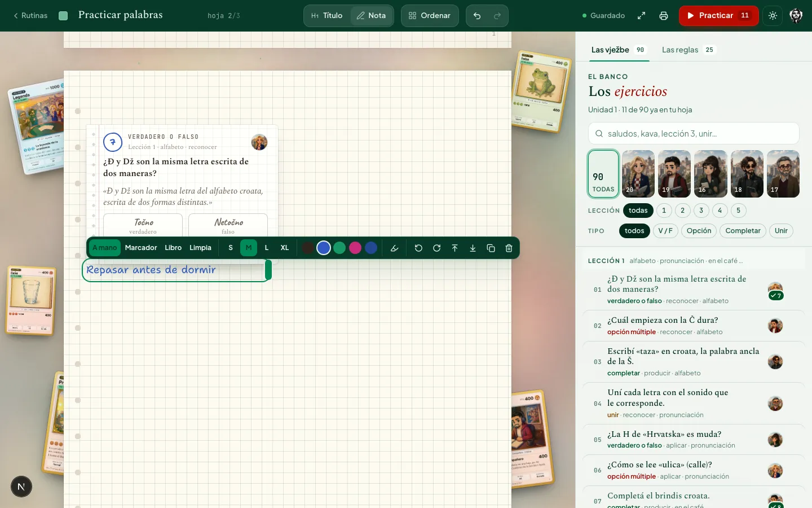Duplicate the selected note
Image resolution: width=812 pixels, height=508 pixels.
pos(491,248)
